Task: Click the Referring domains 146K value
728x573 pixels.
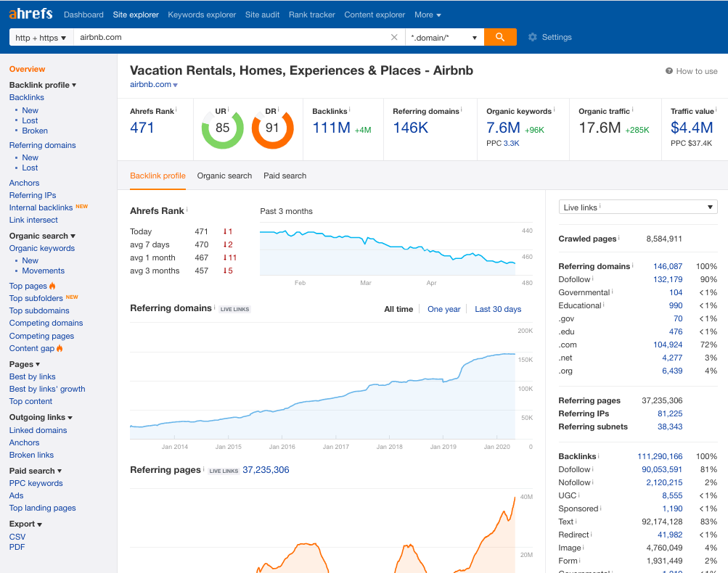Action: [410, 128]
